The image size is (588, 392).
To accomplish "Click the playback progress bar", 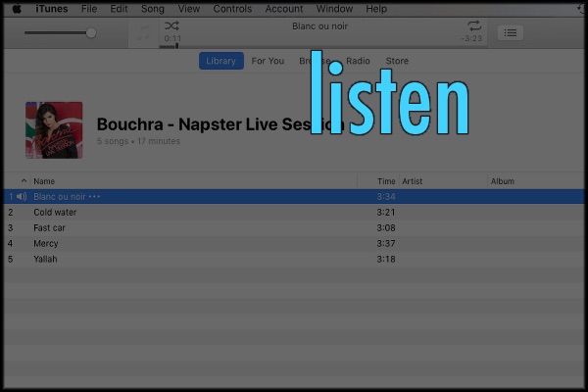I will [322, 46].
